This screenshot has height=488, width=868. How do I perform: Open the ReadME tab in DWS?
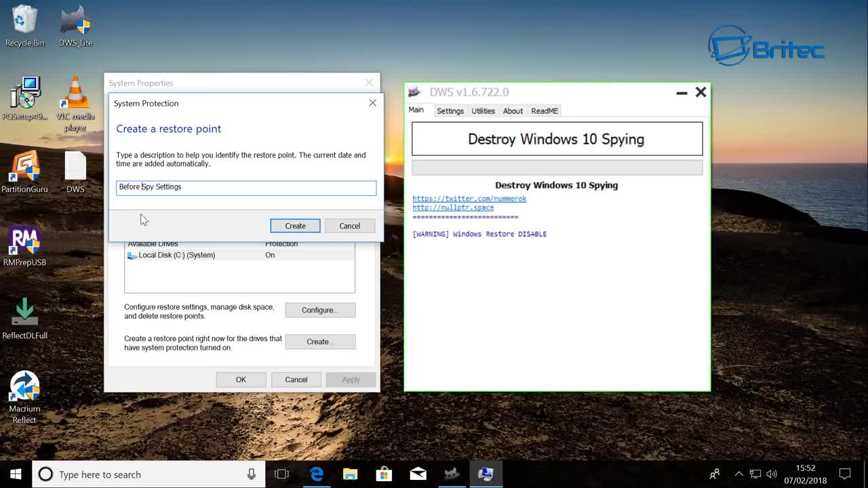click(545, 110)
